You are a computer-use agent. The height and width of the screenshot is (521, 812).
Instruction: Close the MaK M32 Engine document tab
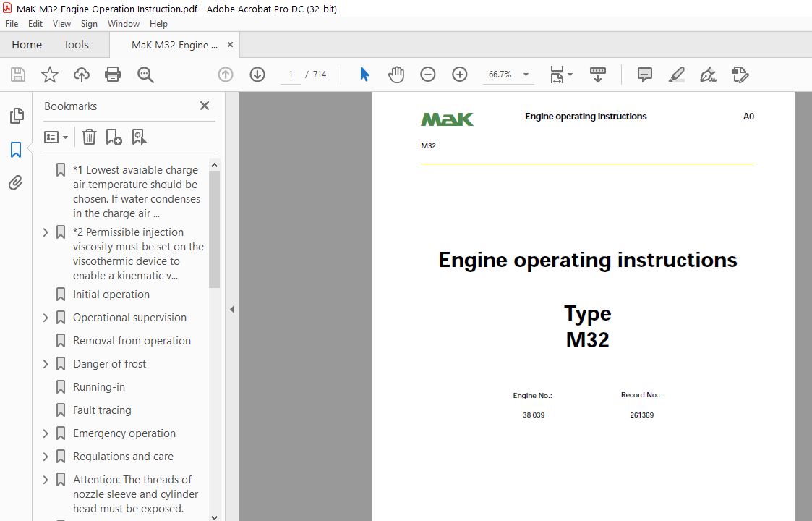pos(230,45)
